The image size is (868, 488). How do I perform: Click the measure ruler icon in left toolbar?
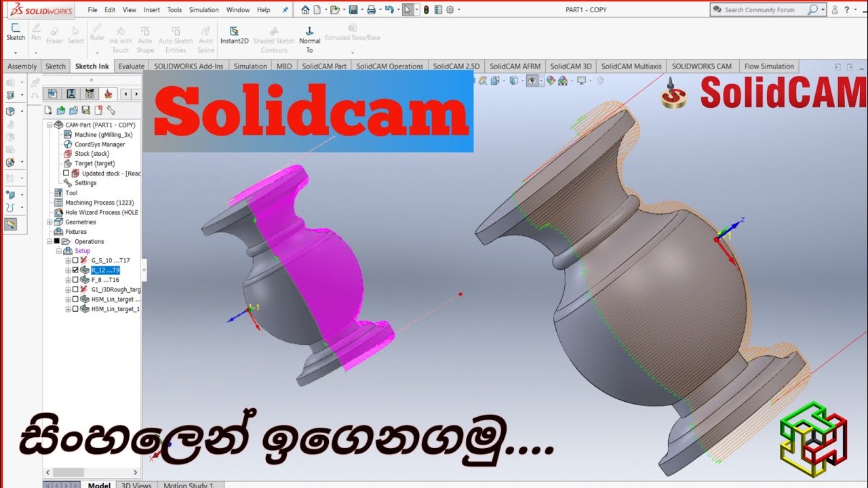(x=11, y=224)
